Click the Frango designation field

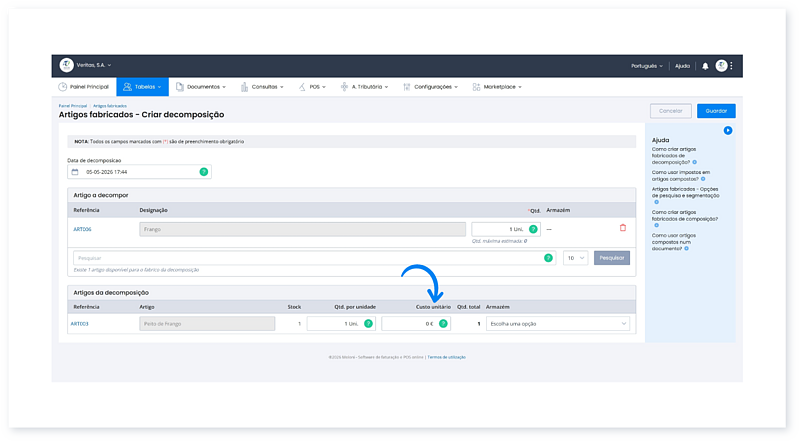303,229
